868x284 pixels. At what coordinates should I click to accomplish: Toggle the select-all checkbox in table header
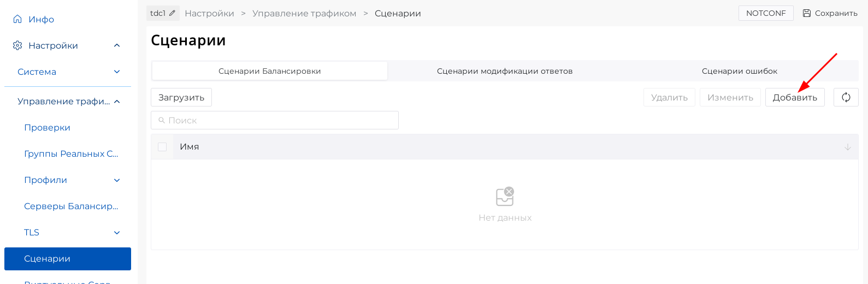(x=162, y=147)
